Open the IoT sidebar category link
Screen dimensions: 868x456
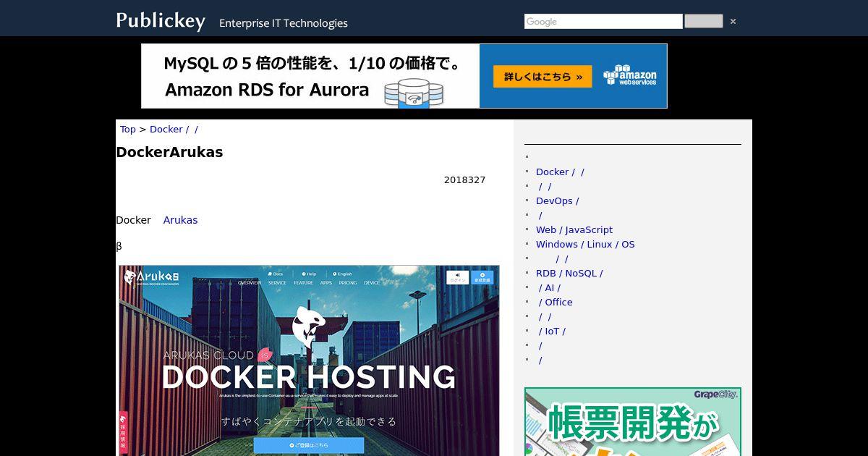tap(552, 331)
